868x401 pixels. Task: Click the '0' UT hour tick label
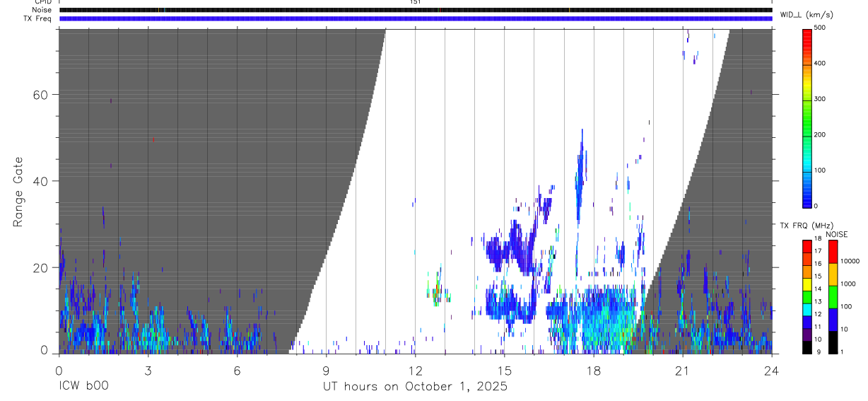[x=59, y=370]
